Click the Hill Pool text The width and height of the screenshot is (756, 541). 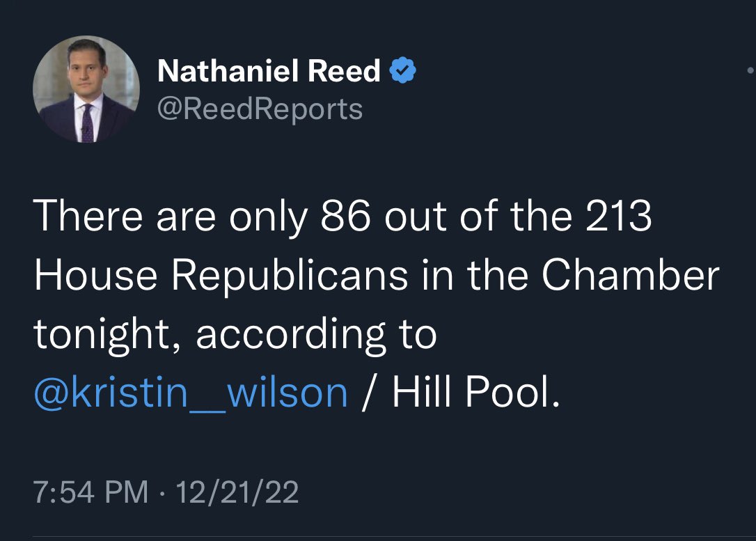[476, 391]
